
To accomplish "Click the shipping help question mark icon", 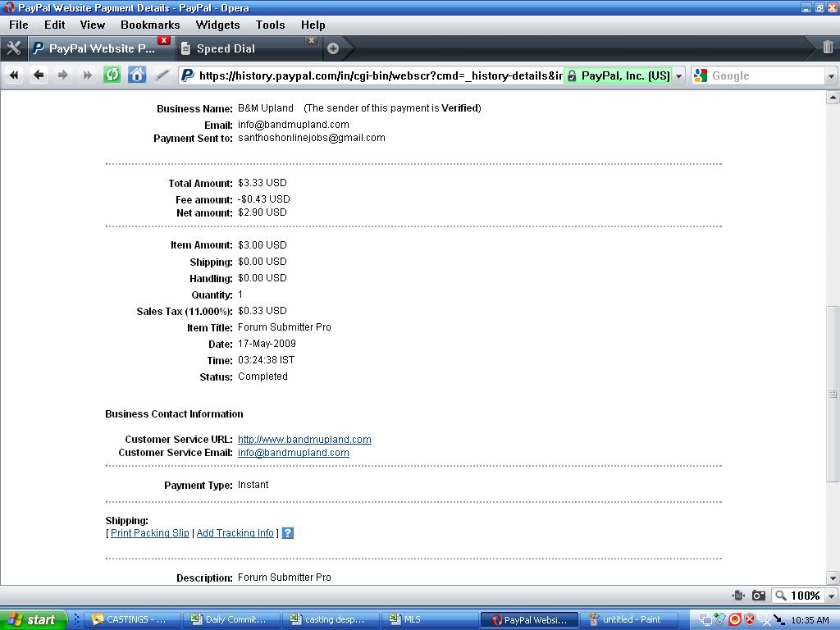I will point(288,533).
